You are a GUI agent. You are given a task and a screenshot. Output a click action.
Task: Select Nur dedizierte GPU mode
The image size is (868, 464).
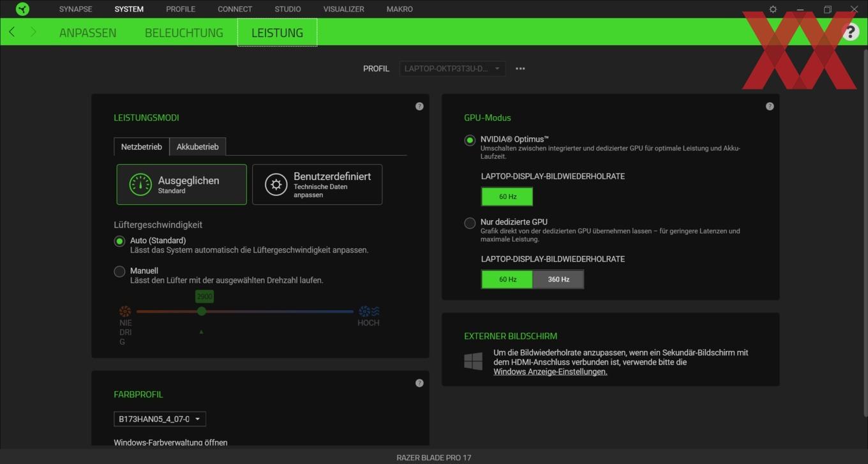point(470,223)
